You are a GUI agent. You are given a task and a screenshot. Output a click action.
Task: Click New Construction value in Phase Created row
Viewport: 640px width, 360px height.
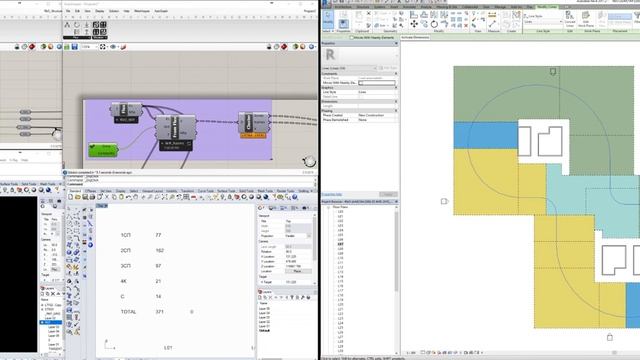coord(371,116)
